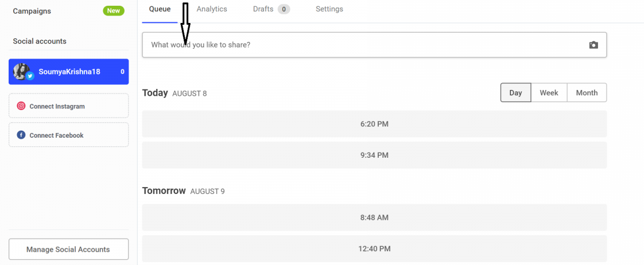The width and height of the screenshot is (644, 265).
Task: Open the Settings tab
Action: [x=329, y=9]
